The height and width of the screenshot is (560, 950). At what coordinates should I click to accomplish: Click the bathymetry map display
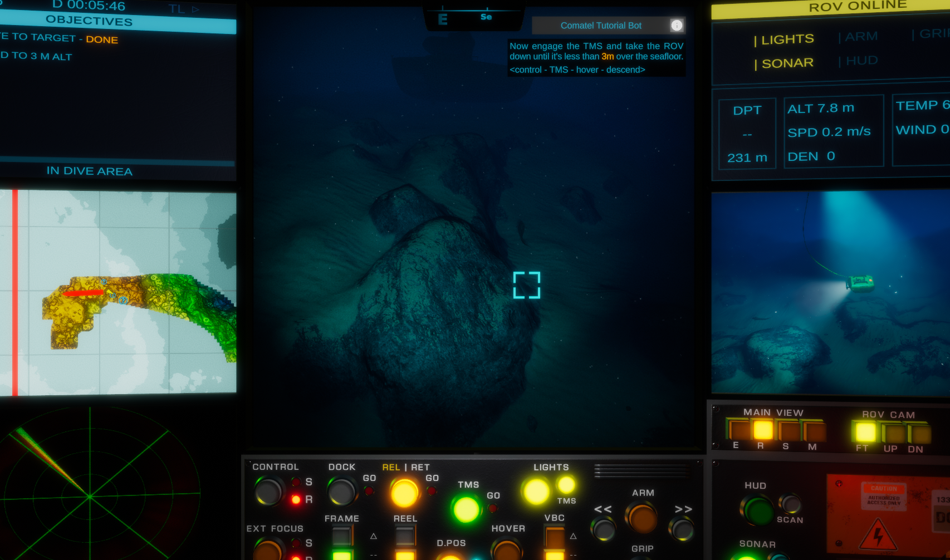click(x=118, y=293)
